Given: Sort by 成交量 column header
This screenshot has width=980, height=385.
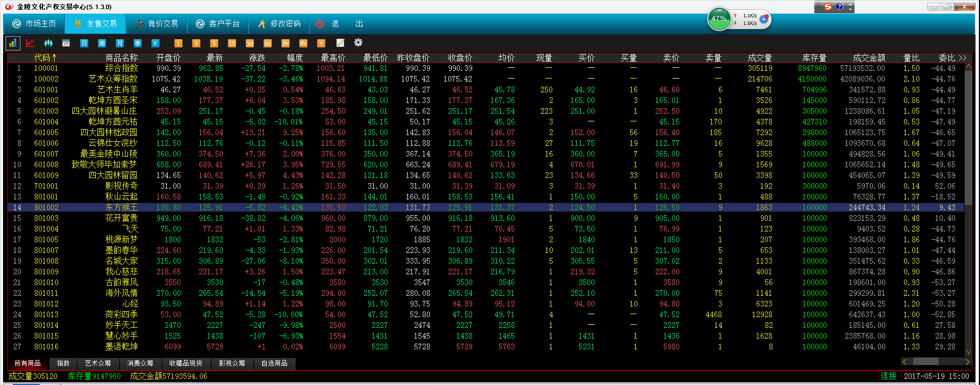Looking at the screenshot, I should pyautogui.click(x=760, y=58).
